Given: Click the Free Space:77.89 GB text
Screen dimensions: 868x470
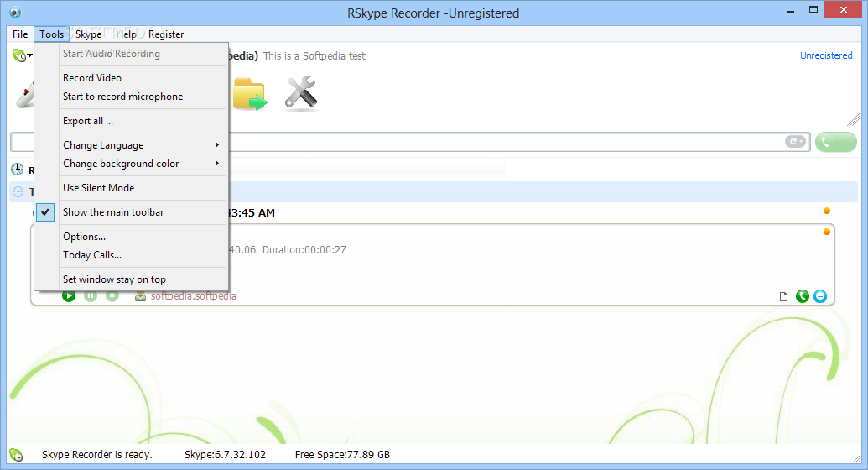Looking at the screenshot, I should 342,455.
